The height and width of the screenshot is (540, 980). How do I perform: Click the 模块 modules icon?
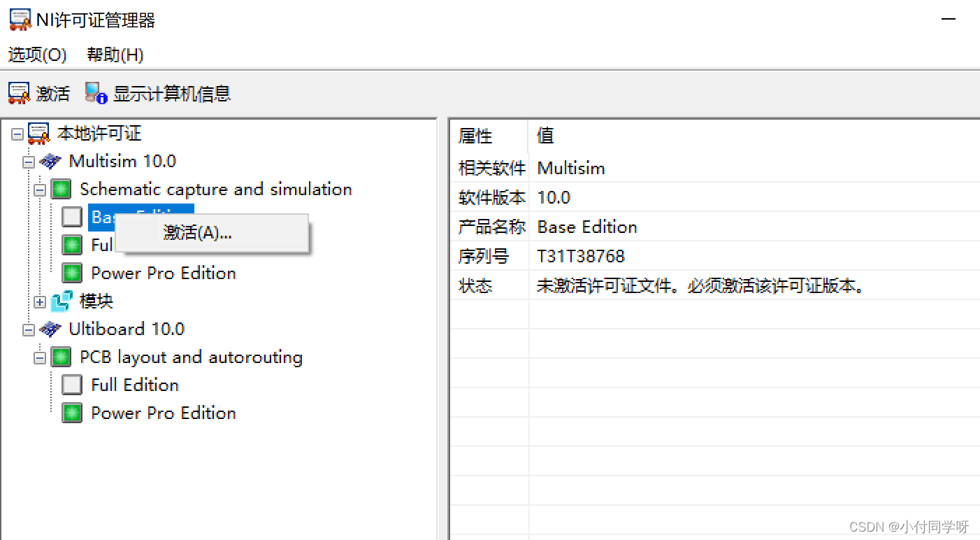(62, 301)
